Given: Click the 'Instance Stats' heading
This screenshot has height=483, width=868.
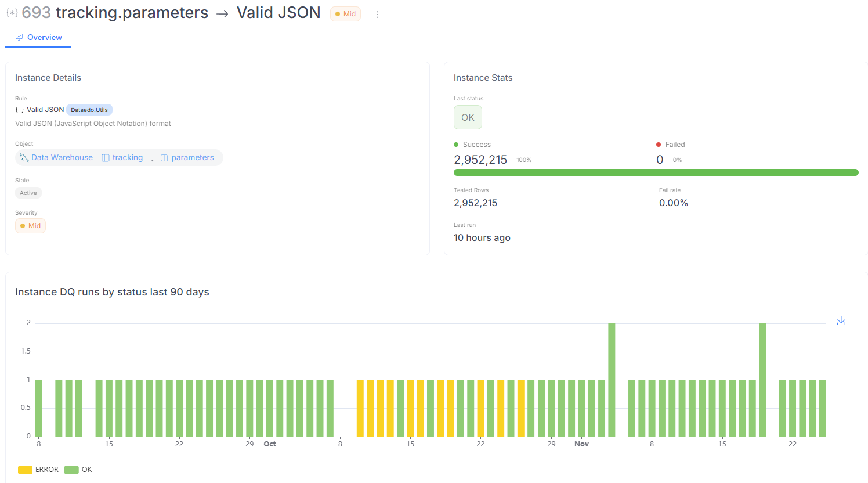Looking at the screenshot, I should click(483, 78).
